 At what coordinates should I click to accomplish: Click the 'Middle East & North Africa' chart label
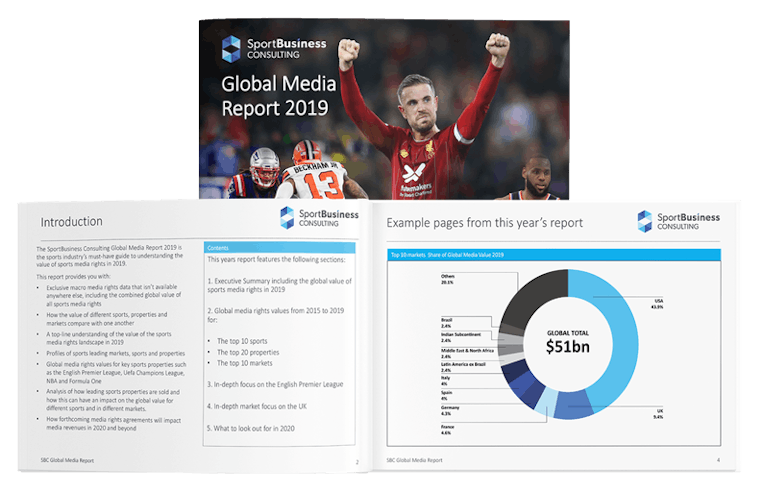[x=467, y=353]
